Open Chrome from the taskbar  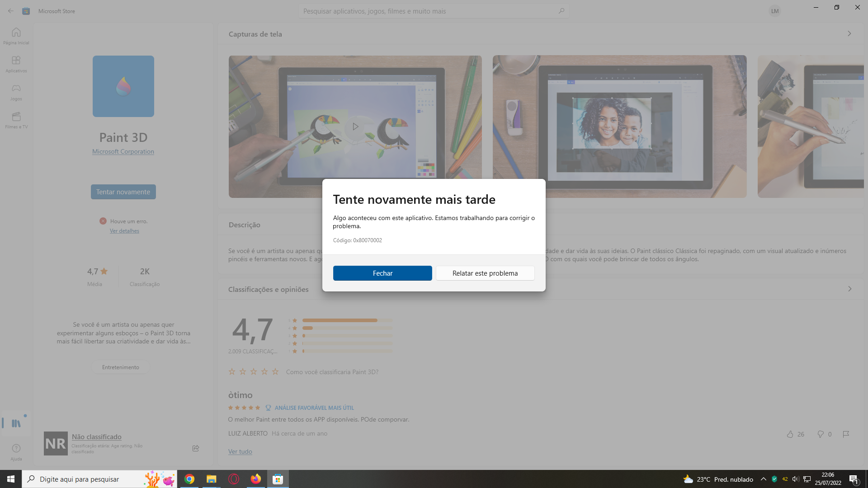click(x=189, y=479)
